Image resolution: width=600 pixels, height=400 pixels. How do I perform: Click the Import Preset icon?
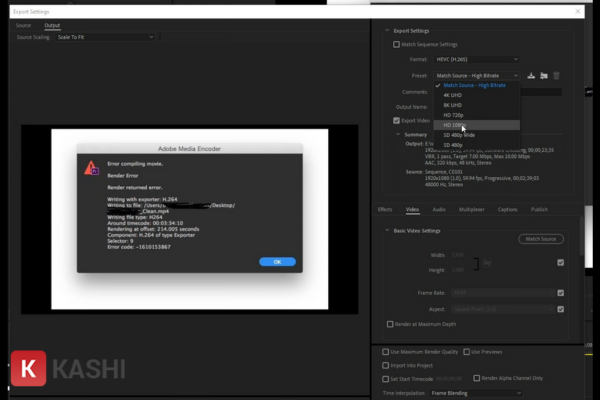(x=545, y=75)
